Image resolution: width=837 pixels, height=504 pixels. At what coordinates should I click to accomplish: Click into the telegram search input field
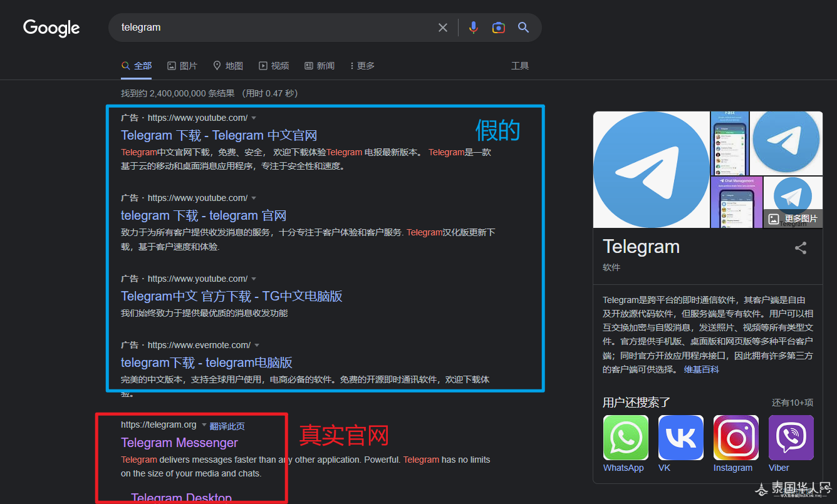tap(269, 28)
